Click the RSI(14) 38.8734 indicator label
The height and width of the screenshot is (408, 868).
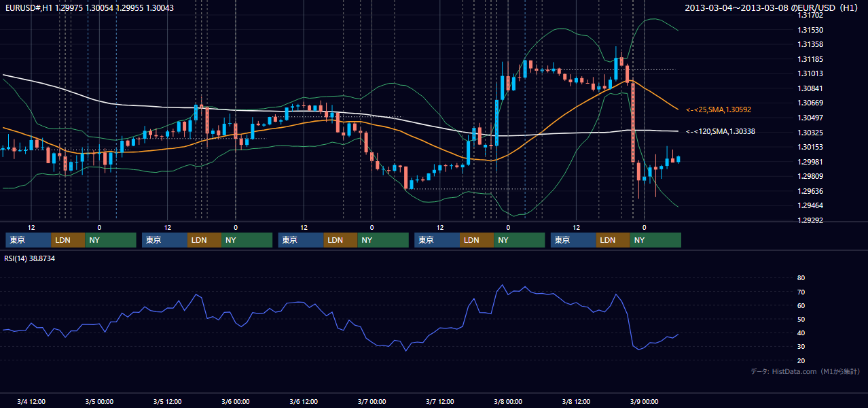30,259
